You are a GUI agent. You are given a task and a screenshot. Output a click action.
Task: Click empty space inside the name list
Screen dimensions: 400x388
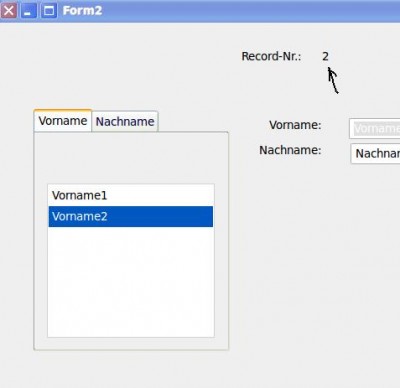pos(131,282)
